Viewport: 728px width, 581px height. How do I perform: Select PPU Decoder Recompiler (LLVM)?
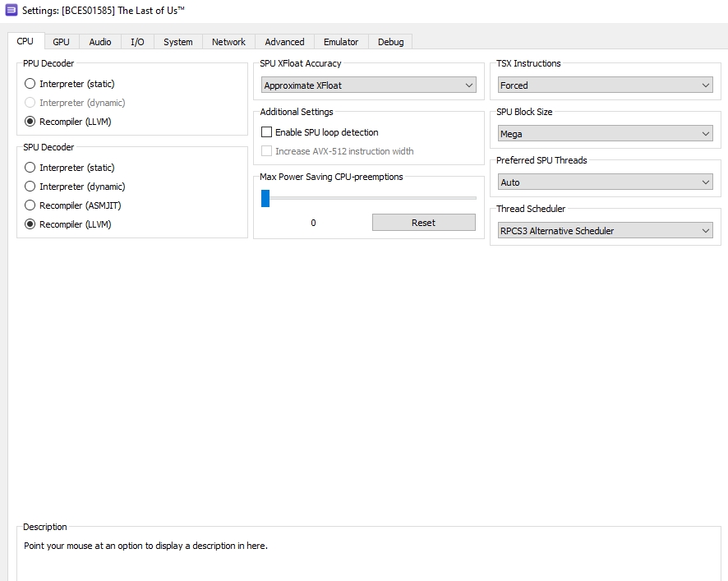point(67,122)
